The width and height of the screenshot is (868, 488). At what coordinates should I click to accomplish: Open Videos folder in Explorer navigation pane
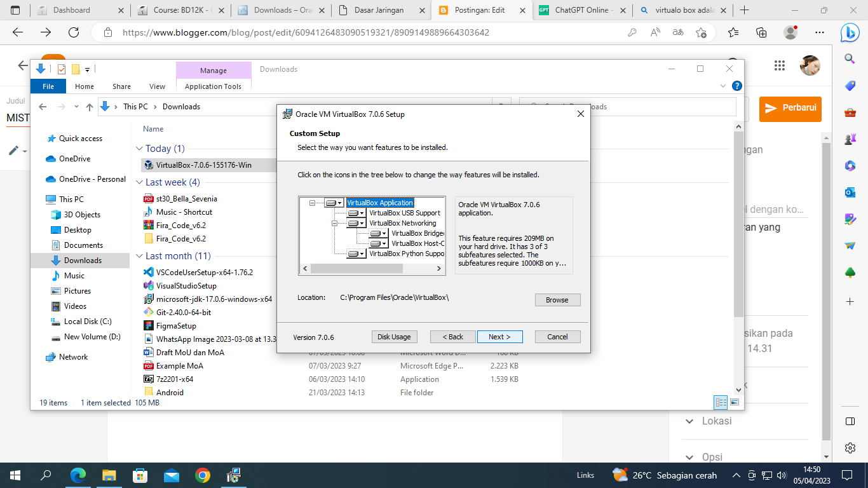[x=75, y=306]
